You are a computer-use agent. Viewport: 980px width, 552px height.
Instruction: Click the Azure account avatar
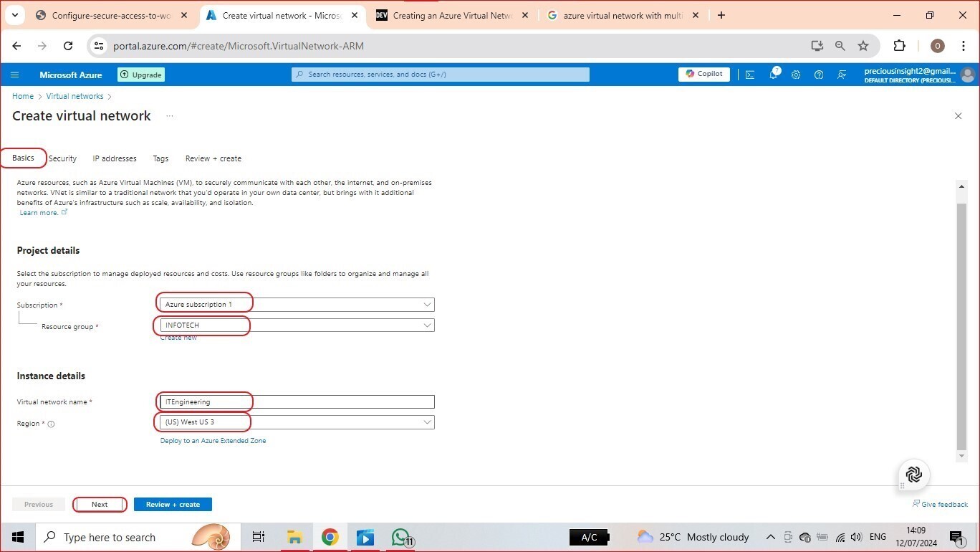(968, 75)
